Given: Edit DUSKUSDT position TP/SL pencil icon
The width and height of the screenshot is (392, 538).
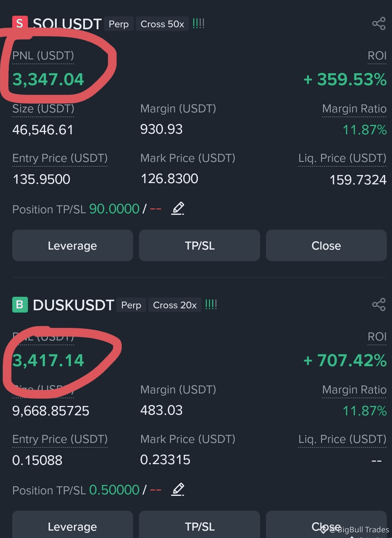Looking at the screenshot, I should tap(178, 489).
